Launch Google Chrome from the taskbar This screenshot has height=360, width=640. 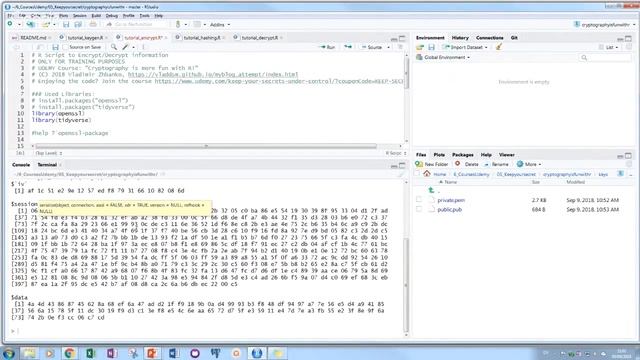[69, 353]
